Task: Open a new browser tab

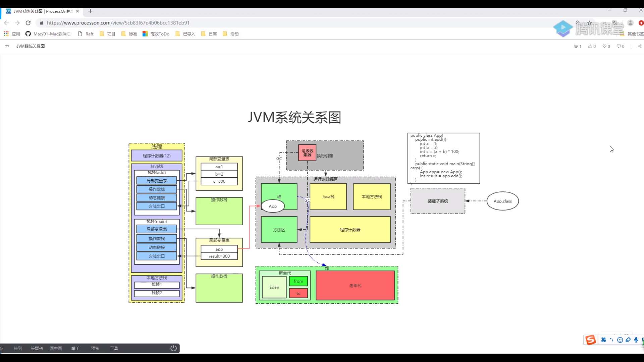Action: pos(90,11)
